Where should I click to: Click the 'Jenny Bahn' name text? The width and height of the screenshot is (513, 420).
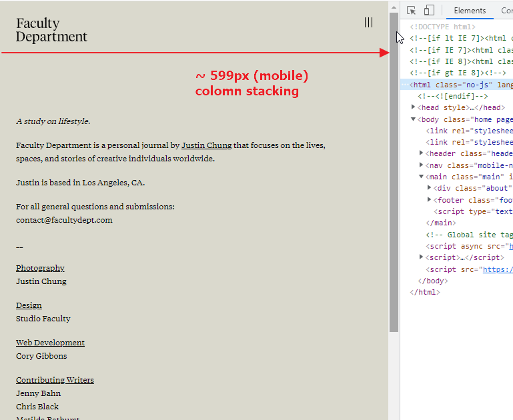pos(38,393)
